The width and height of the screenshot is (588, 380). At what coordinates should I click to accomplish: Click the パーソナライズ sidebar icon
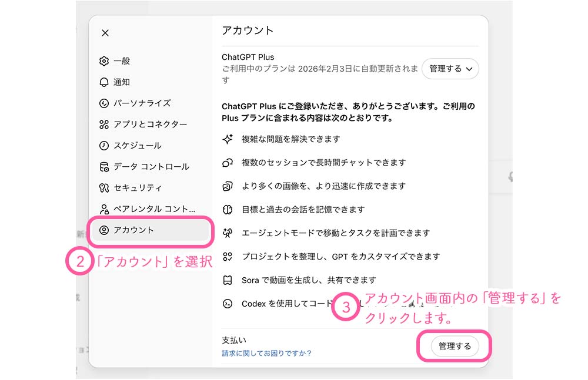[104, 103]
